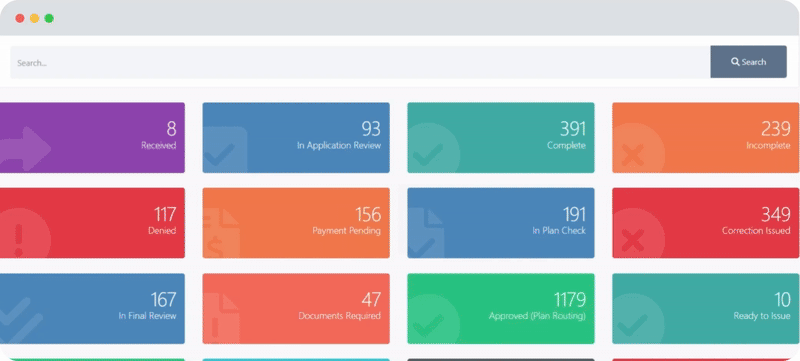Click the green window maximize dot
The height and width of the screenshot is (361, 800).
[x=49, y=18]
